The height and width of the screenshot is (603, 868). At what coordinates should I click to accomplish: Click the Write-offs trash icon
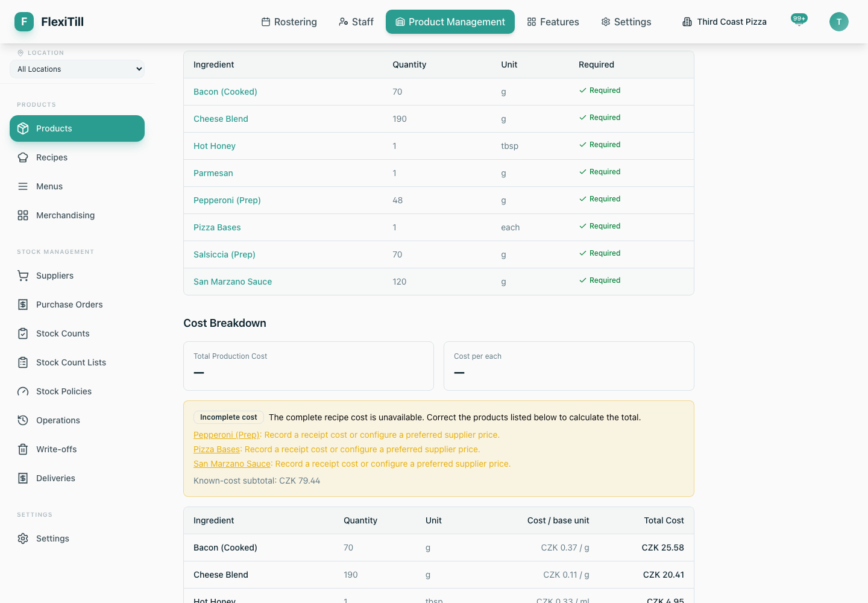click(x=23, y=449)
